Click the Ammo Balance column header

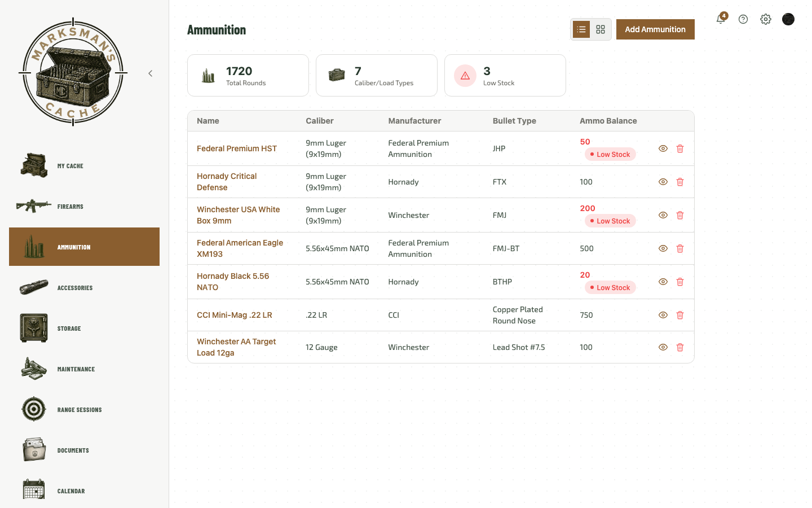pos(608,121)
